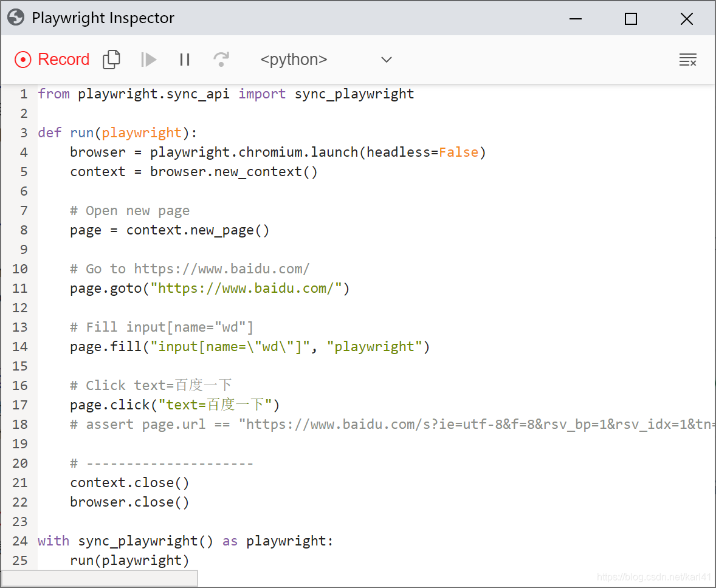Maximize the Playwright Inspector window
This screenshot has width=716, height=588.
[631, 19]
